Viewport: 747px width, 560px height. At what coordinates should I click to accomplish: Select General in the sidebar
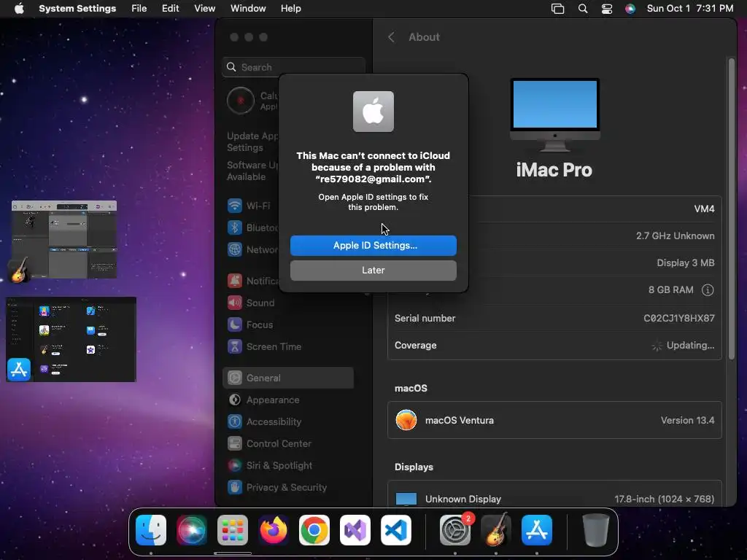(x=287, y=378)
